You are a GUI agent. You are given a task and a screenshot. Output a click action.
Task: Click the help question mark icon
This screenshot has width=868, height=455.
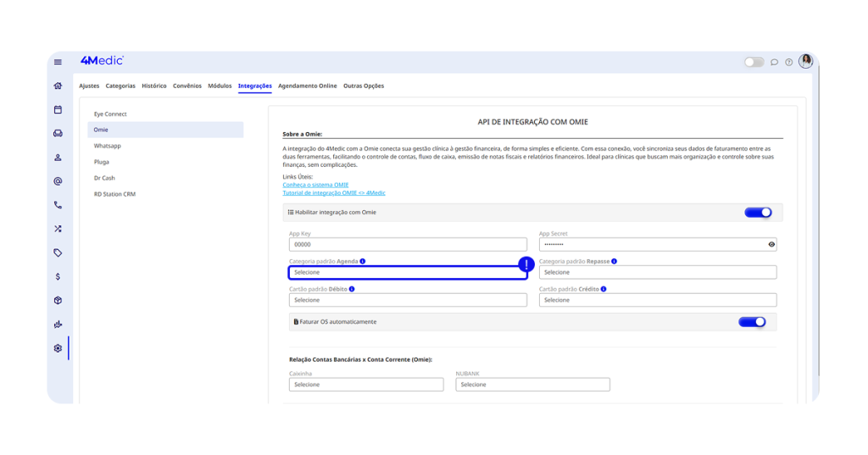(788, 62)
